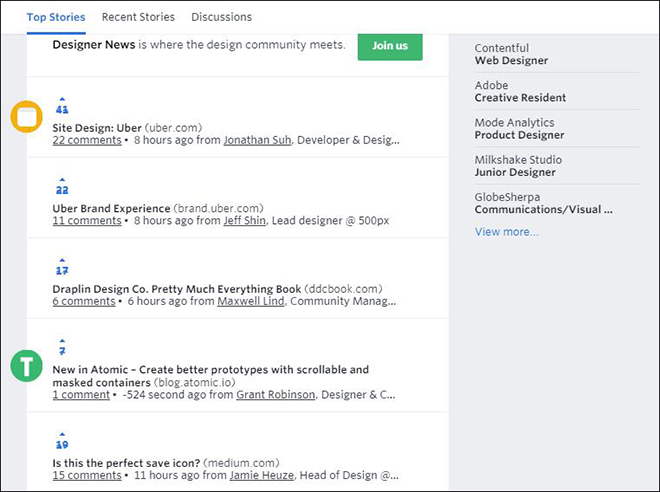Screen dimensions: 660x492
Task: Click the (brand.uber.com) domain text
Action: (218, 208)
